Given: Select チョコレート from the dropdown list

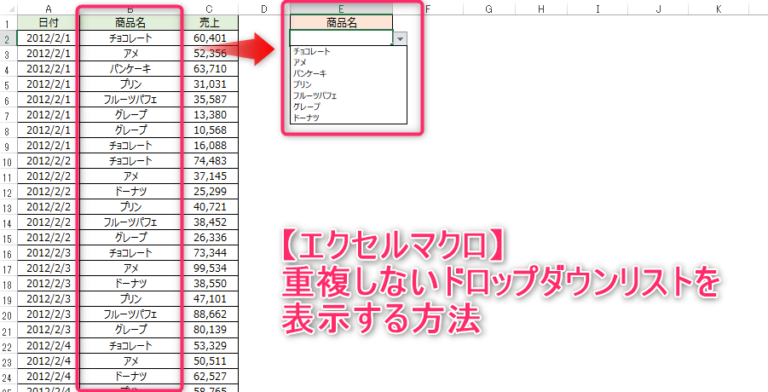Looking at the screenshot, I should 312,51.
